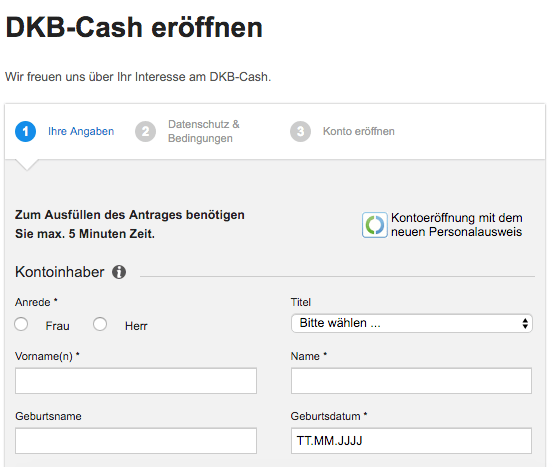Click the Geburtsname label
556x467 pixels.
(x=48, y=416)
